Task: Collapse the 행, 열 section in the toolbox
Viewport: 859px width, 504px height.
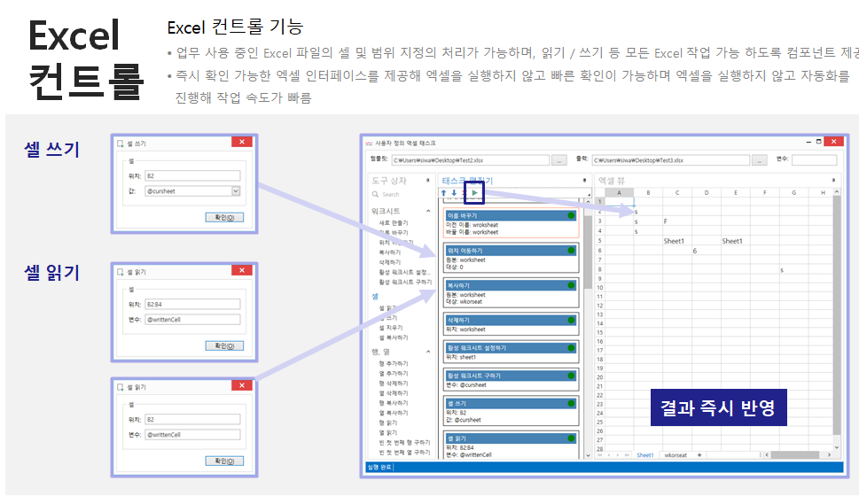Action: coord(428,352)
